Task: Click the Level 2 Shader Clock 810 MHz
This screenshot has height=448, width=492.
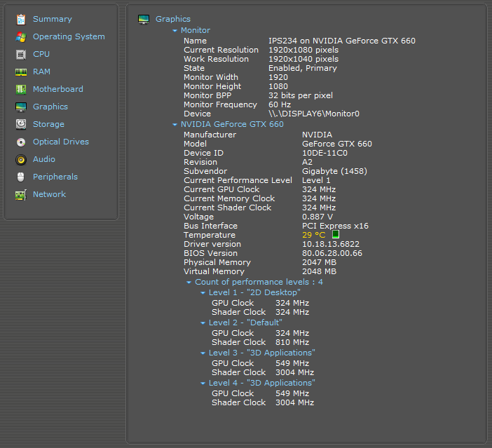Action: (x=292, y=342)
